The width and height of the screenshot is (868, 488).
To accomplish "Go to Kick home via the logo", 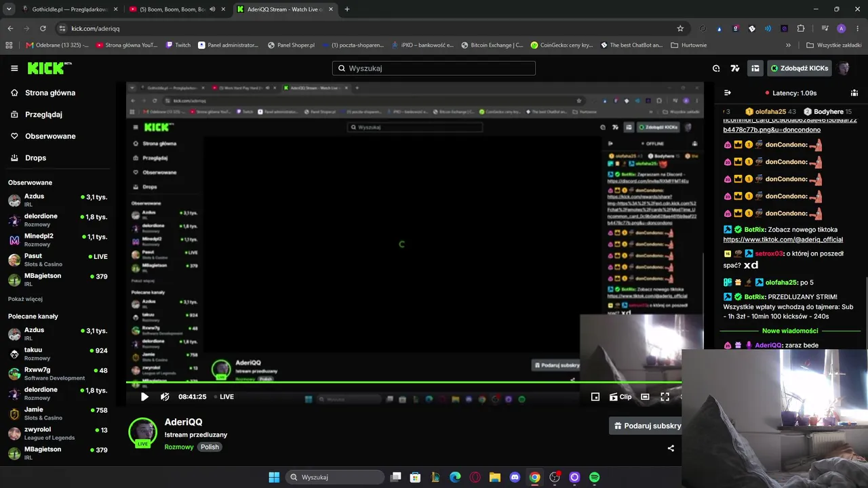I will [50, 68].
